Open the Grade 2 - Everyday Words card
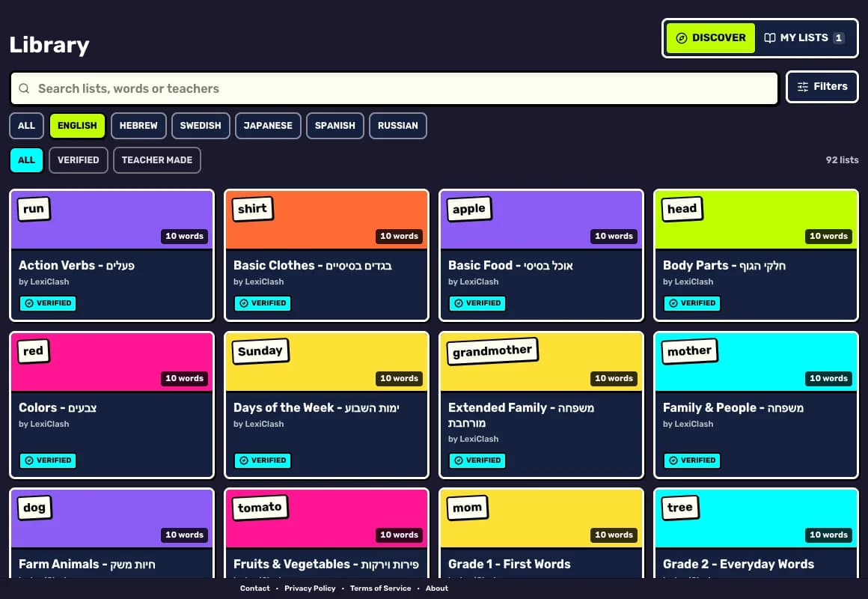This screenshot has width=868, height=599. pyautogui.click(x=757, y=533)
